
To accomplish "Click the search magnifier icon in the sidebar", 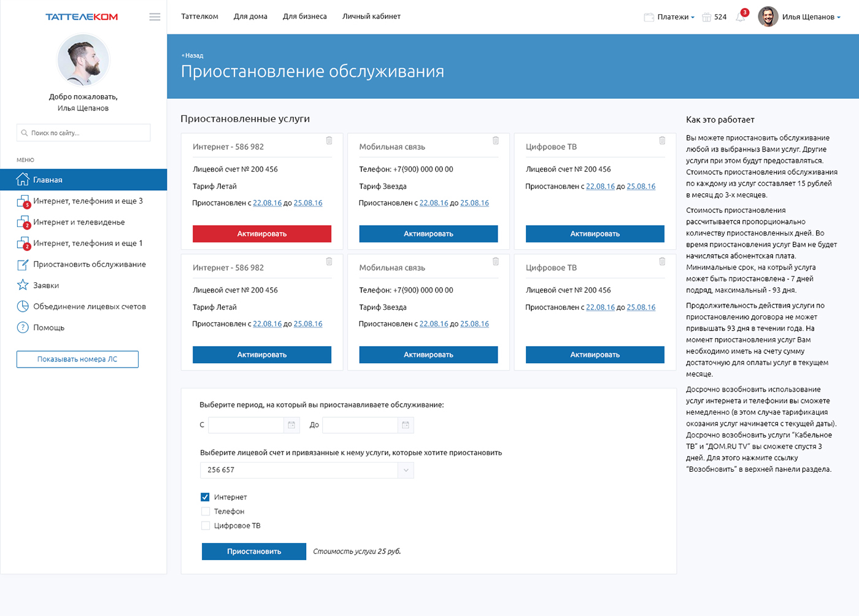I will point(25,133).
